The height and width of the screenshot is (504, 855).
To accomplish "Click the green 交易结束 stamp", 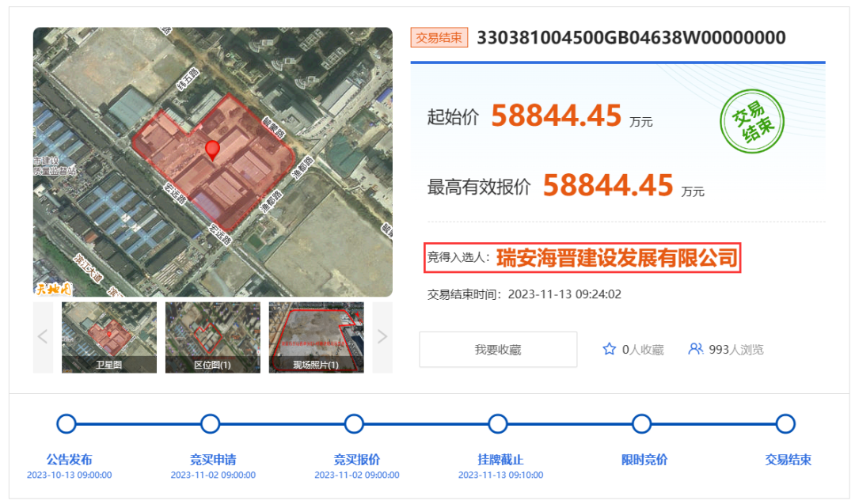I will [751, 123].
